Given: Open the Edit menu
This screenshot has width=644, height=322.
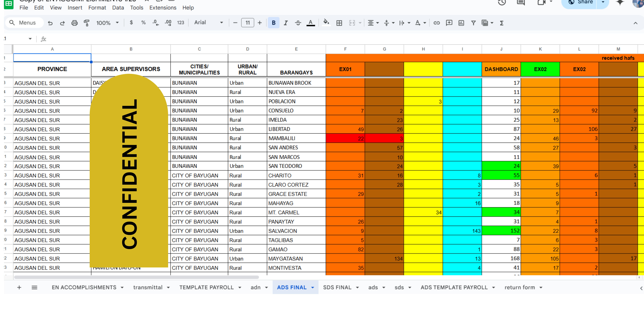Looking at the screenshot, I should point(39,8).
